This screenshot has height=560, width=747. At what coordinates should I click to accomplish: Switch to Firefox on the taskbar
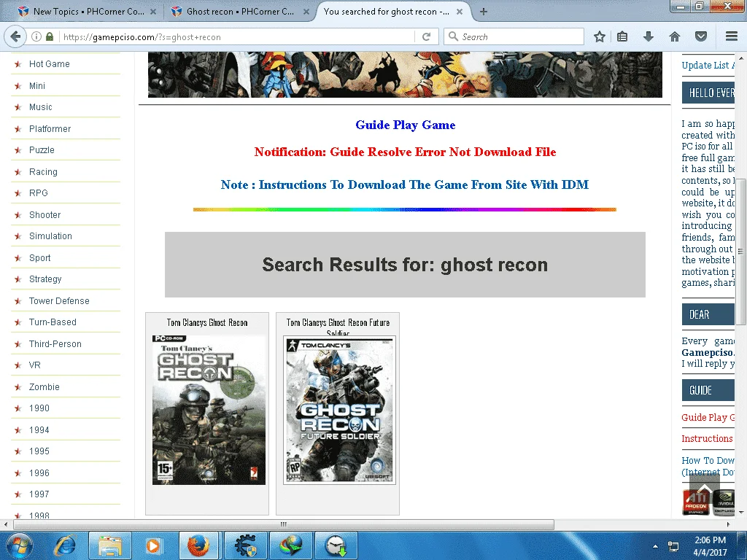tap(198, 545)
